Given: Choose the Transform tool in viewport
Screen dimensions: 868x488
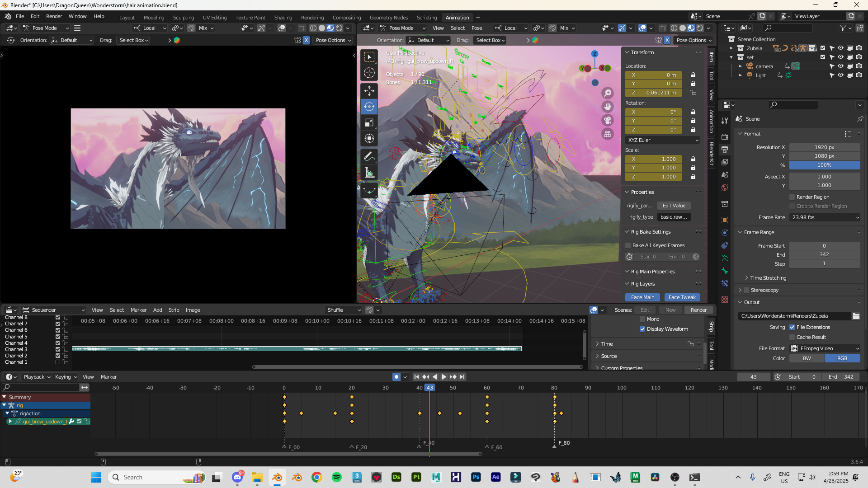Looking at the screenshot, I should coord(369,138).
